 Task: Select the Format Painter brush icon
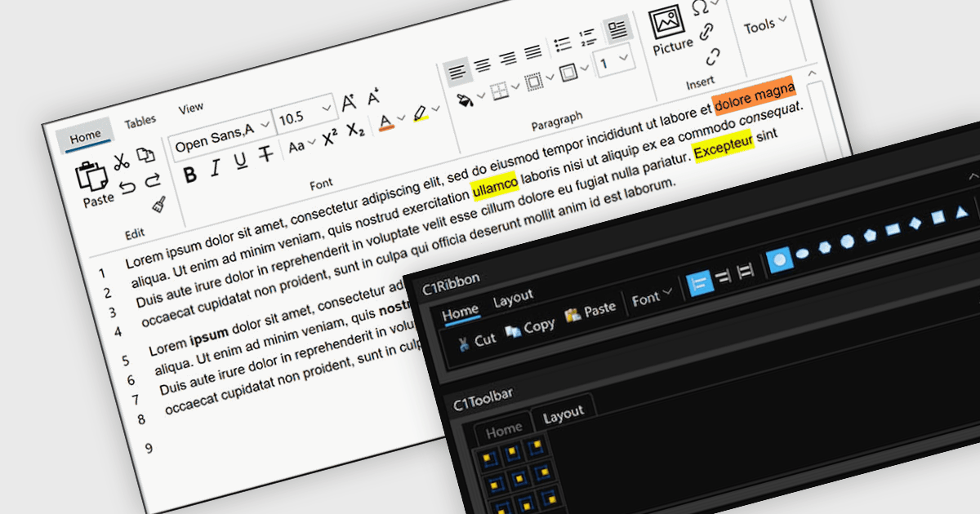(x=160, y=204)
